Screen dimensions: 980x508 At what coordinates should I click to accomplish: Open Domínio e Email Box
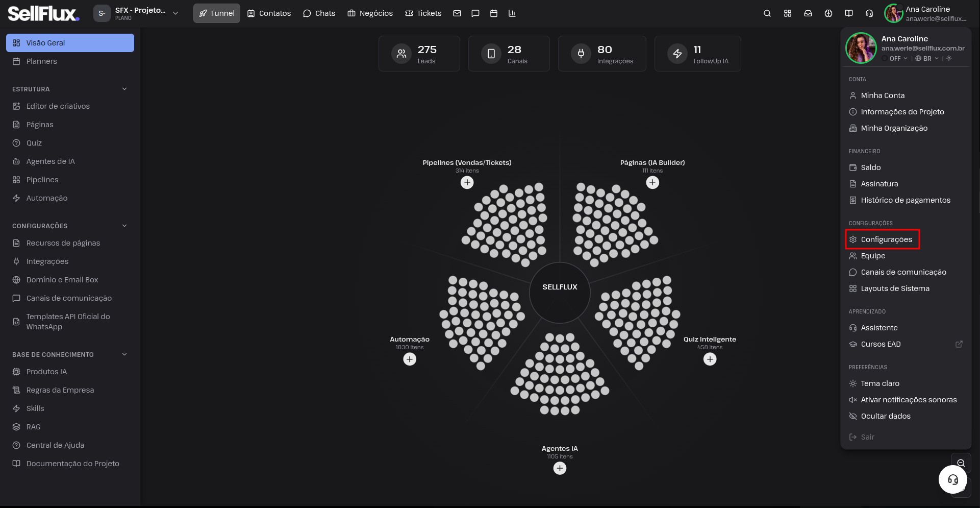70,280
